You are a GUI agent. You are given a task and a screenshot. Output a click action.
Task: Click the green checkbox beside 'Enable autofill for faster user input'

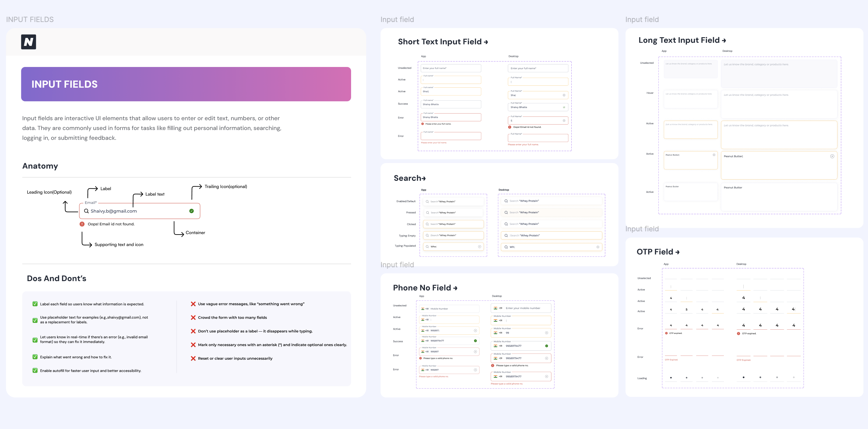(x=35, y=370)
